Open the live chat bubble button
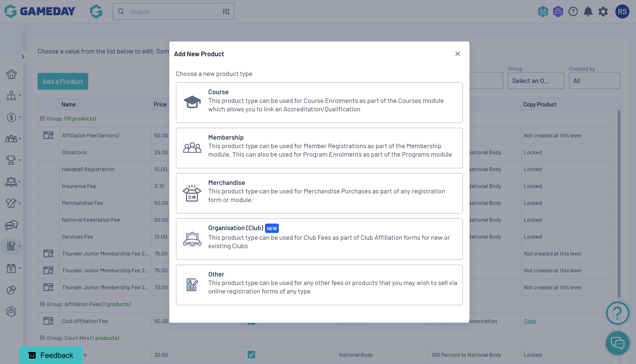This screenshot has width=636, height=364. [617, 343]
